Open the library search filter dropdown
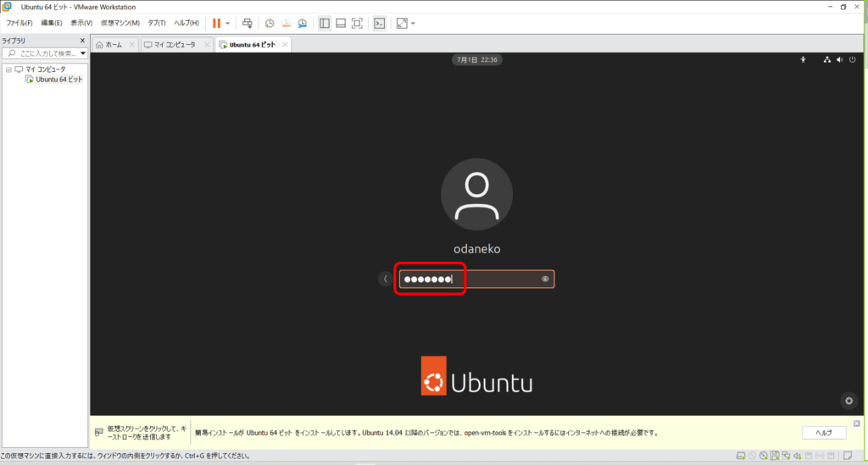The height and width of the screenshot is (465, 868). [83, 53]
